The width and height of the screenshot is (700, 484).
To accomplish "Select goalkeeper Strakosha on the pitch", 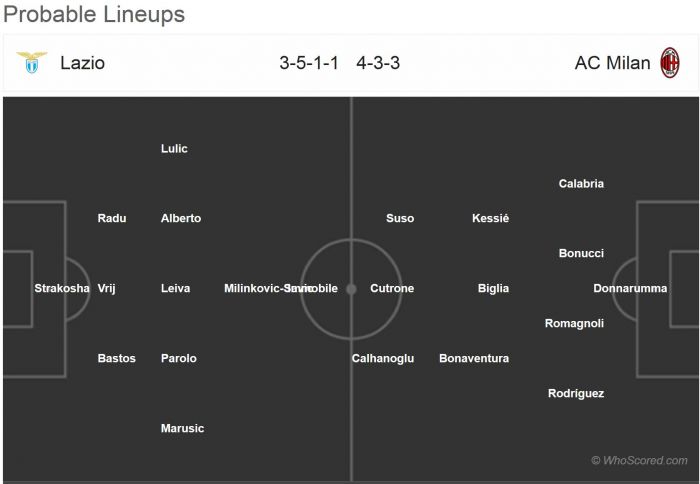I will [x=62, y=288].
